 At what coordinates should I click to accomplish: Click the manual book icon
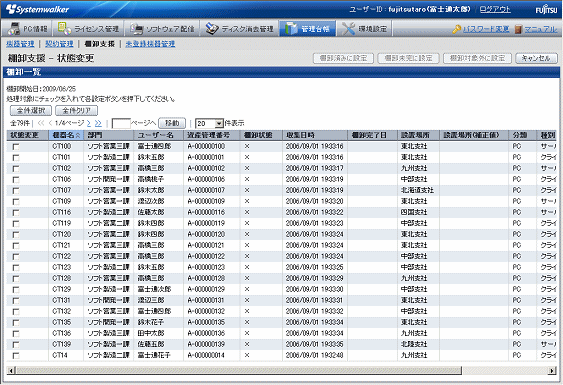point(518,29)
